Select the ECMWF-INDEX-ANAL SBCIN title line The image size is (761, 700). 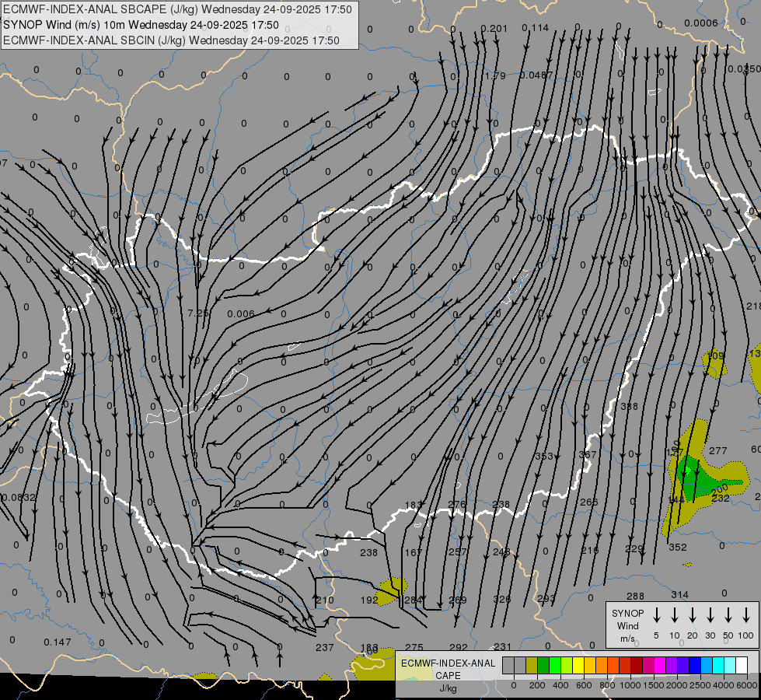click(171, 40)
